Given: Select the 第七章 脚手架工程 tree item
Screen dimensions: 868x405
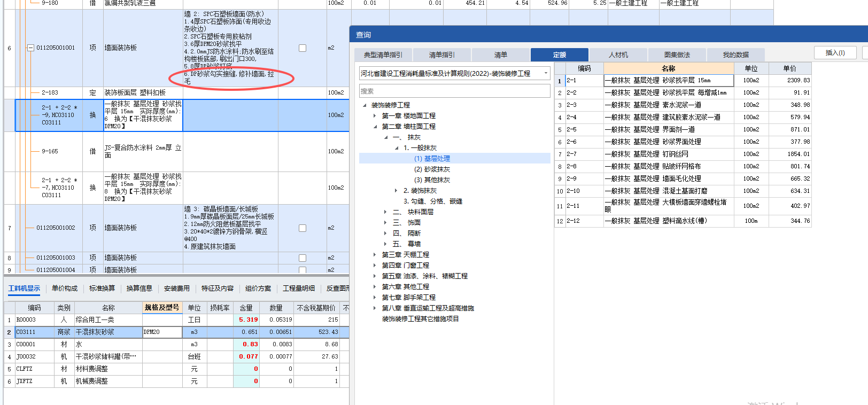Looking at the screenshot, I should pos(409,298).
